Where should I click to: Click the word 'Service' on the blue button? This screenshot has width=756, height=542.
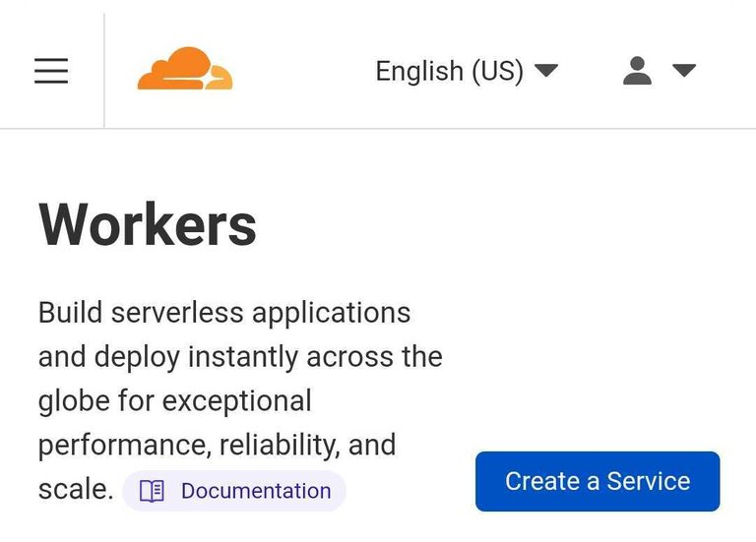(x=648, y=481)
